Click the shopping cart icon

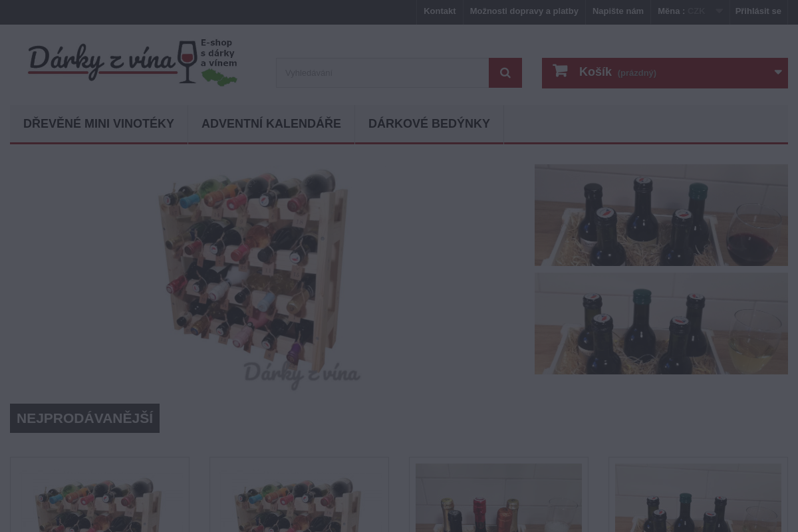click(560, 71)
